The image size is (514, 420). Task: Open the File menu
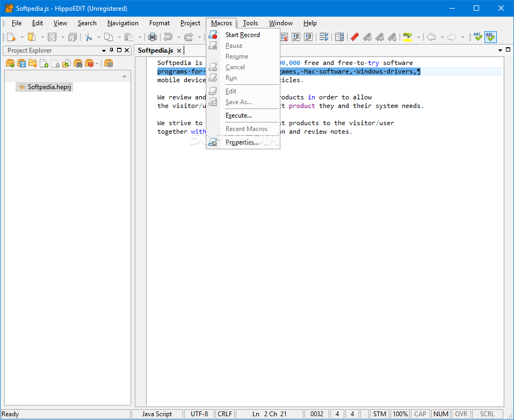[x=17, y=23]
